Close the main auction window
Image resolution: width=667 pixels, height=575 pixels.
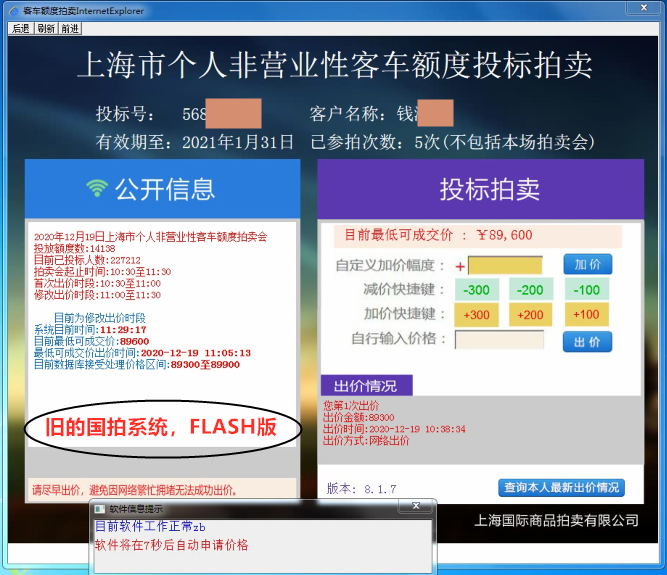[644, 7]
